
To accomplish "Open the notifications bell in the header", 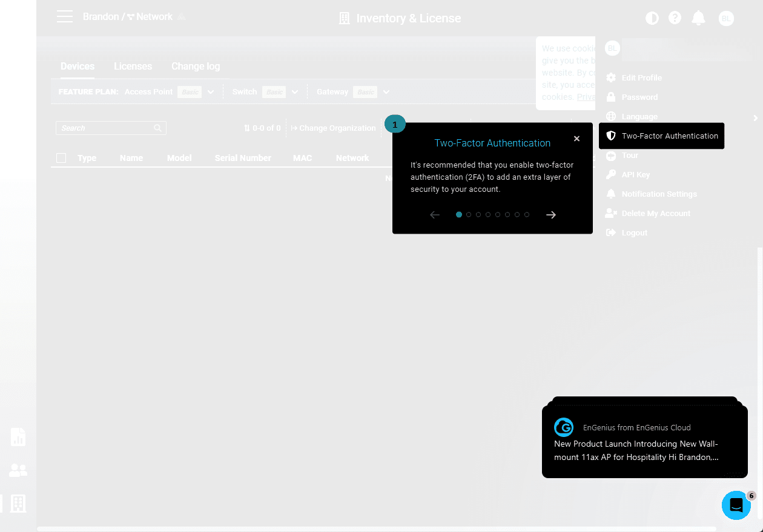I will coord(699,18).
